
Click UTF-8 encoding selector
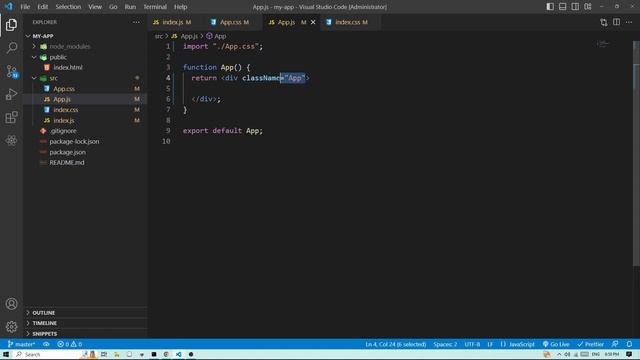point(472,344)
